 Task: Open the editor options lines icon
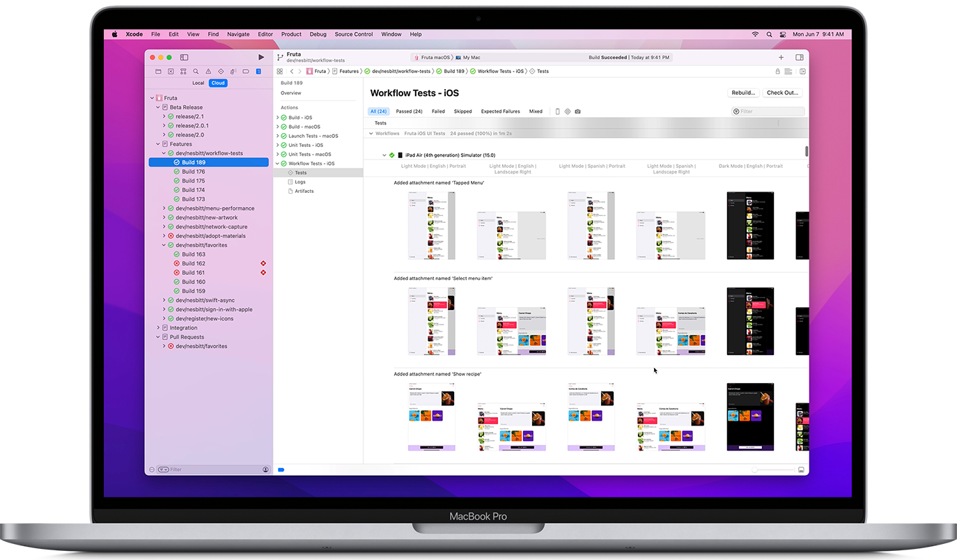click(x=788, y=71)
